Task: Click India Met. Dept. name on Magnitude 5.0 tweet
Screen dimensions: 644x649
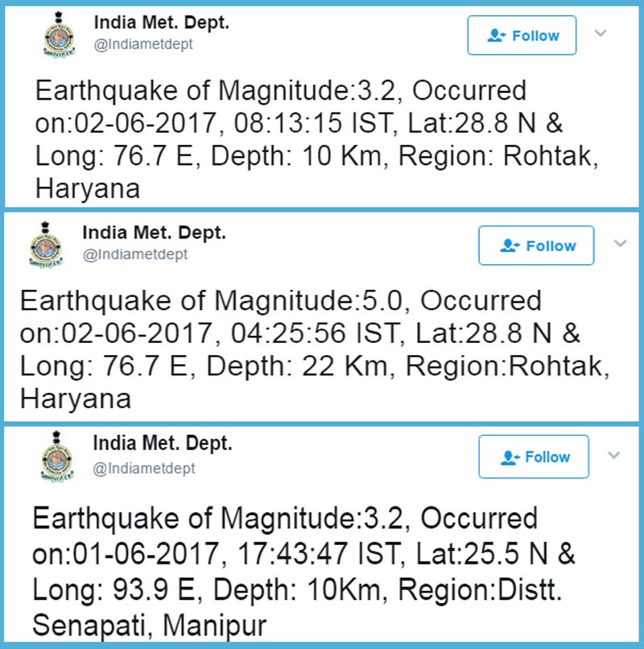Action: pyautogui.click(x=154, y=234)
